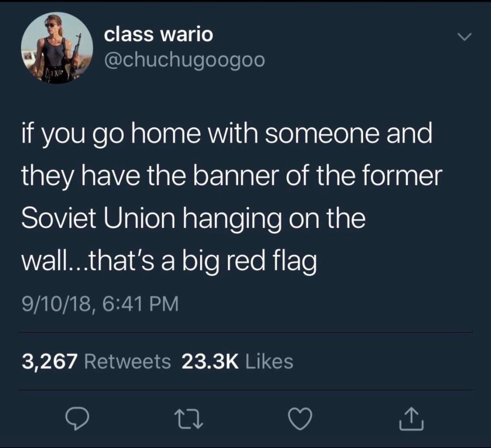Click the words Soviet Union in the tweet
This screenshot has width=491, height=448.
click(x=98, y=218)
